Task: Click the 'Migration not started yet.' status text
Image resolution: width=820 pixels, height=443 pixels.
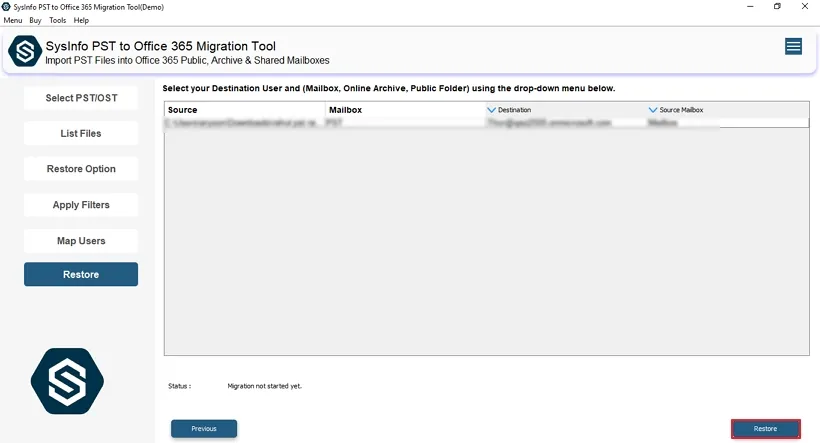Action: pos(265,386)
